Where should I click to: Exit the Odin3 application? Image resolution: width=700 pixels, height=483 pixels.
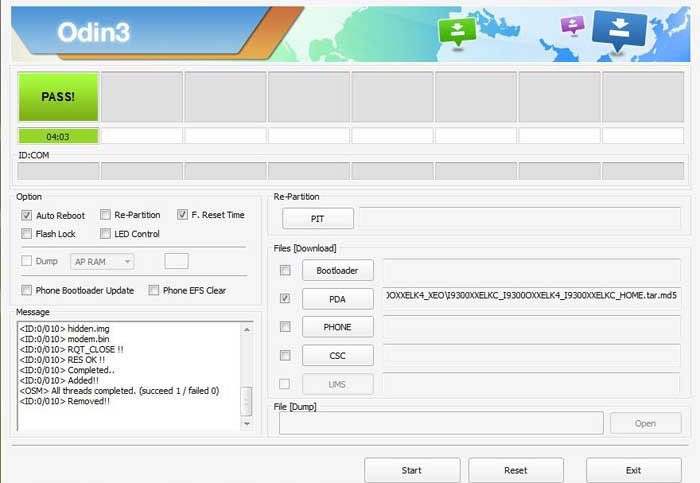[x=633, y=470]
